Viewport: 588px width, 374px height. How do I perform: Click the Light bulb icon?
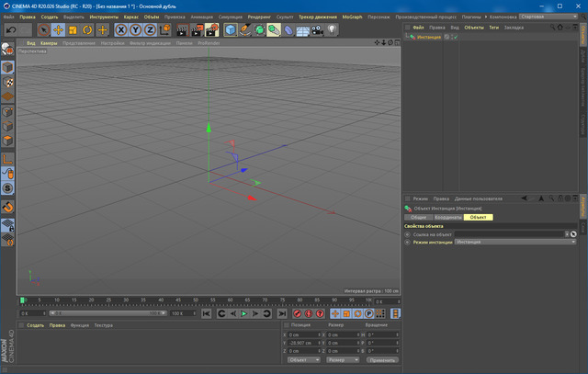point(332,30)
